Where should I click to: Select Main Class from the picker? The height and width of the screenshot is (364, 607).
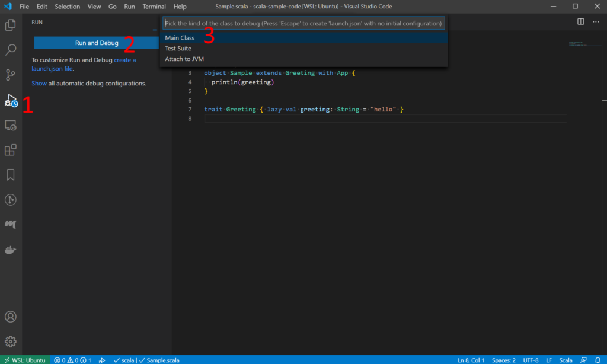pos(180,38)
